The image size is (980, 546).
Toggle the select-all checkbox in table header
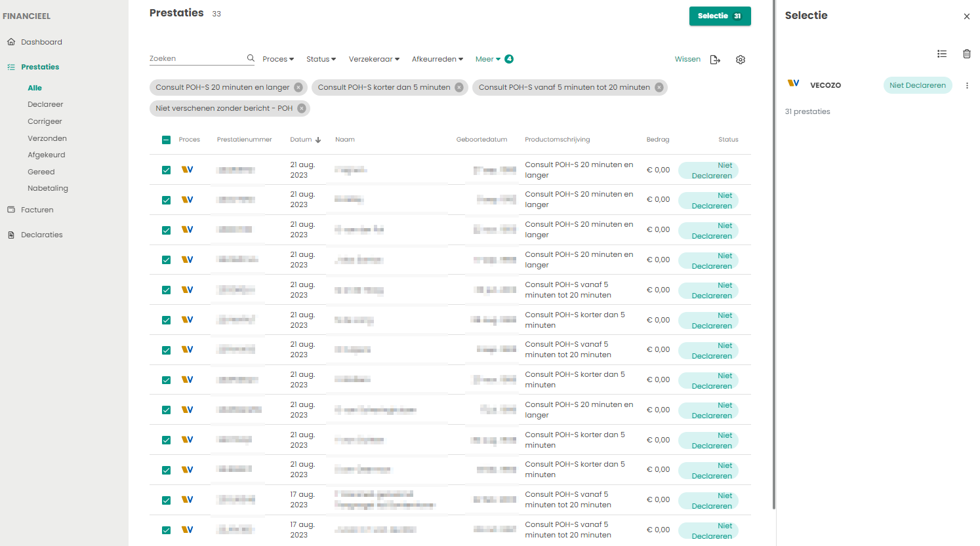coord(166,140)
